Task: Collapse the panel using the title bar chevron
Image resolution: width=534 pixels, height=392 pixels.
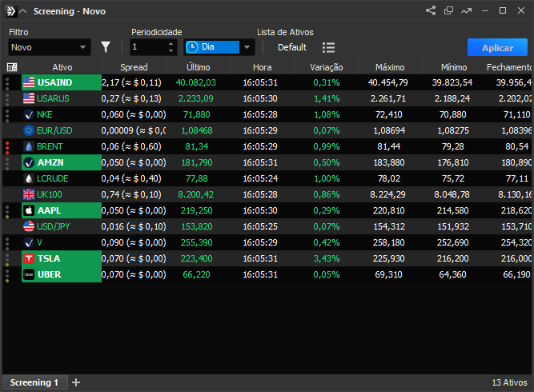Action: tap(22, 11)
